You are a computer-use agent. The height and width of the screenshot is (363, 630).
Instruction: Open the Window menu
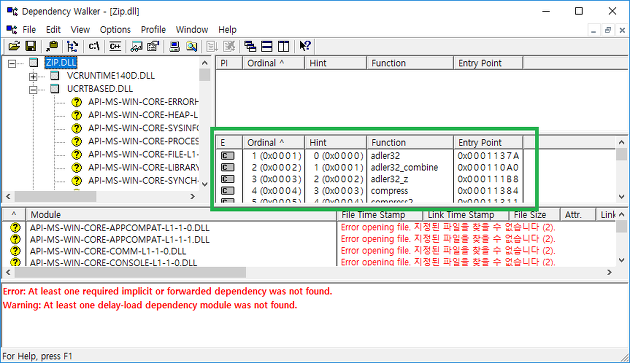[x=192, y=30]
